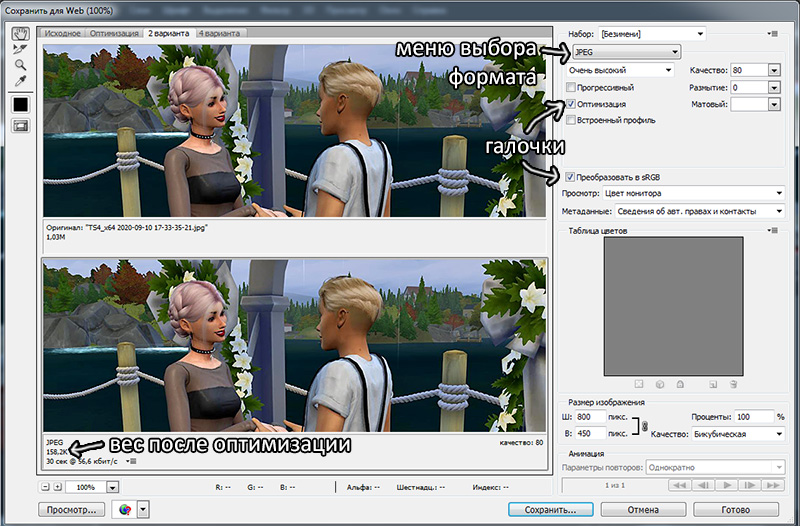Click the delete selected colors trash icon
Image resolution: width=800 pixels, height=526 pixels.
(733, 384)
